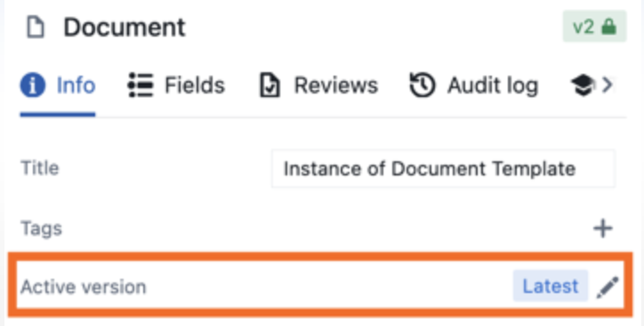Click the Tags label
644x326 pixels.
(41, 229)
